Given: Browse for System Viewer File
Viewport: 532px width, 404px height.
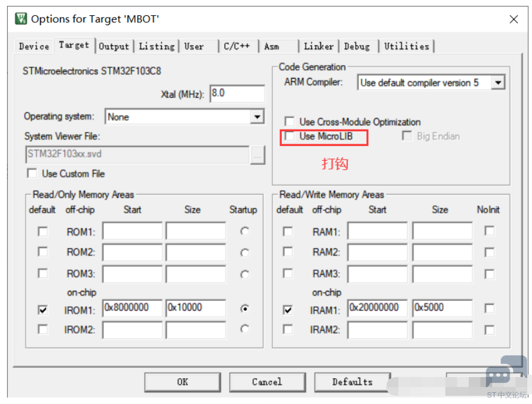Looking at the screenshot, I should pyautogui.click(x=258, y=155).
